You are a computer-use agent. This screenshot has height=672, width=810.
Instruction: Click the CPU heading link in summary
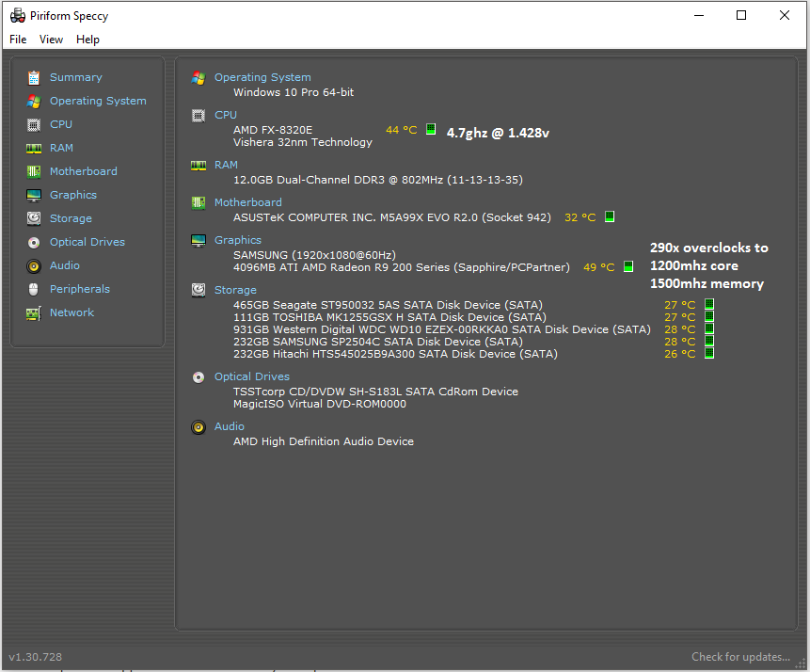(x=226, y=115)
